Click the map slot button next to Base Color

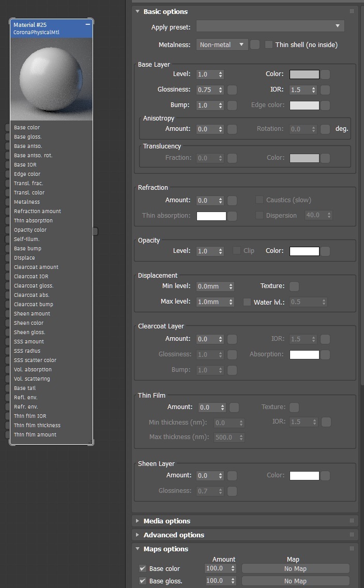(325, 74)
